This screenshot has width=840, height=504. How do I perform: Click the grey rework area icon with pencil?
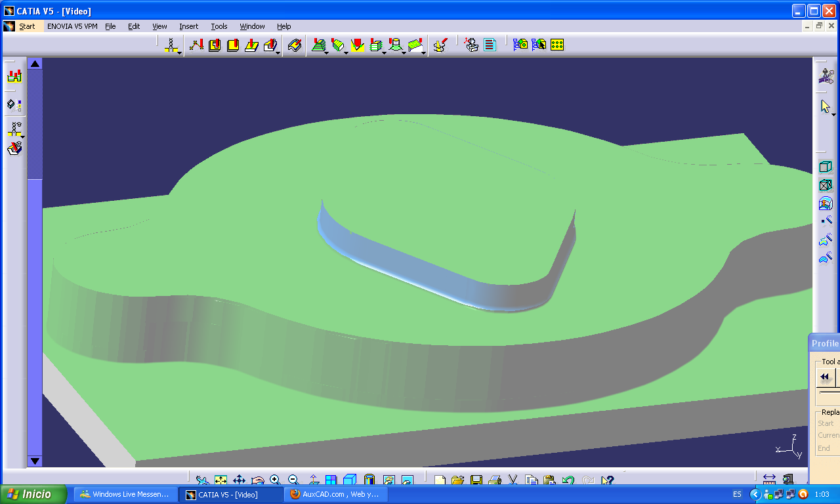click(295, 45)
